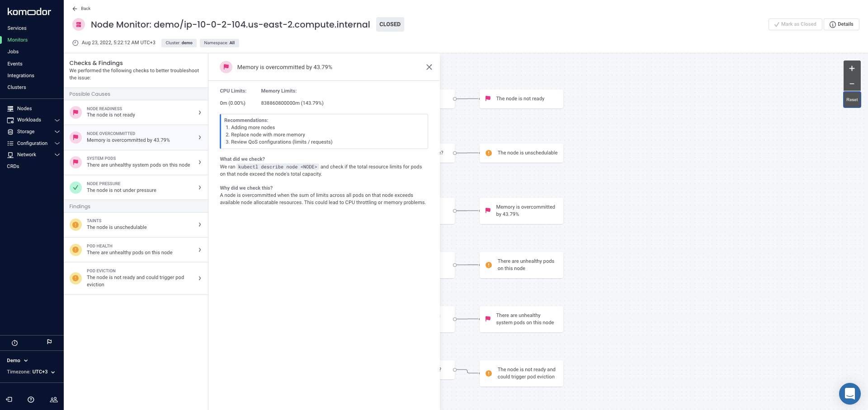Open the Node Pressure check row
Image resolution: width=868 pixels, height=410 pixels.
point(136,187)
